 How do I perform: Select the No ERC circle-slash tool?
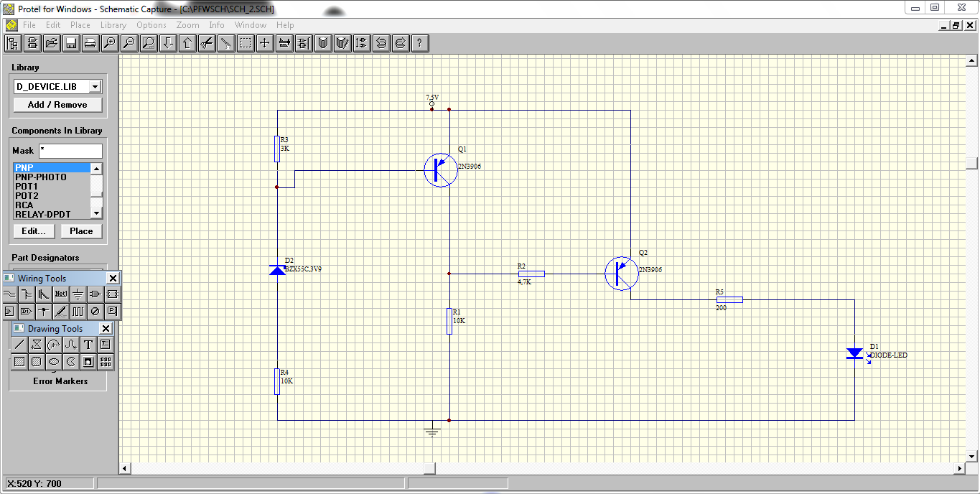coord(95,311)
